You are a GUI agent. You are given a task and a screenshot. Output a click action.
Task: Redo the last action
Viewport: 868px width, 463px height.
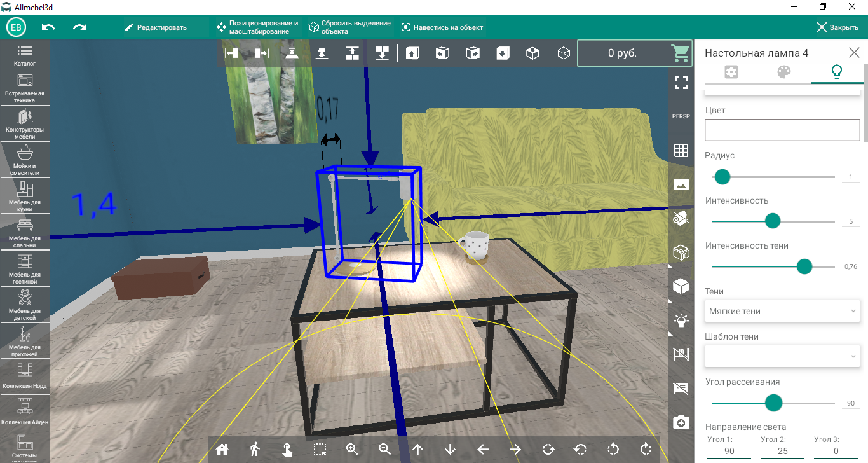[79, 27]
